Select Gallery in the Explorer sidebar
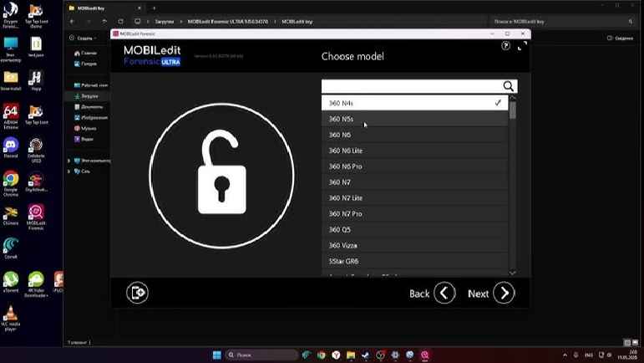The height and width of the screenshot is (363, 644). coord(85,64)
